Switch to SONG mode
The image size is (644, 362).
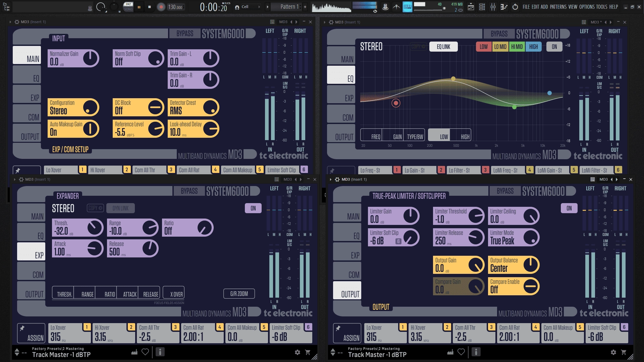coord(128,9)
